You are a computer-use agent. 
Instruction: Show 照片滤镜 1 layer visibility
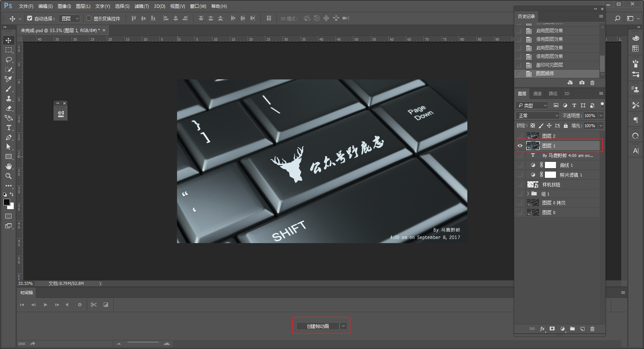(520, 174)
